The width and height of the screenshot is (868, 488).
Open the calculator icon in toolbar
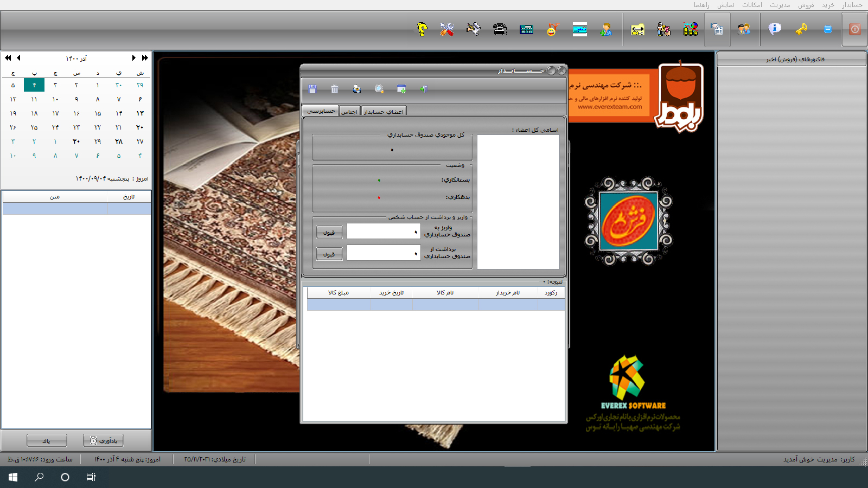coord(526,29)
